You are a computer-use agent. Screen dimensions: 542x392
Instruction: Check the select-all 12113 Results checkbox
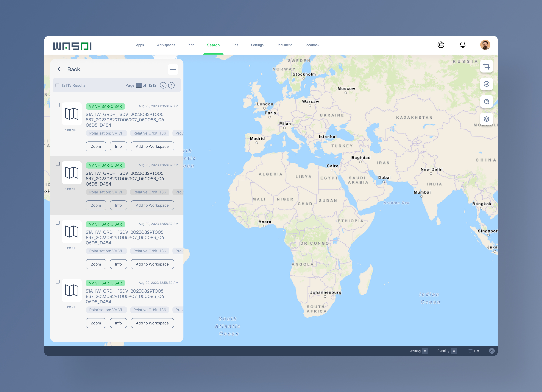57,85
